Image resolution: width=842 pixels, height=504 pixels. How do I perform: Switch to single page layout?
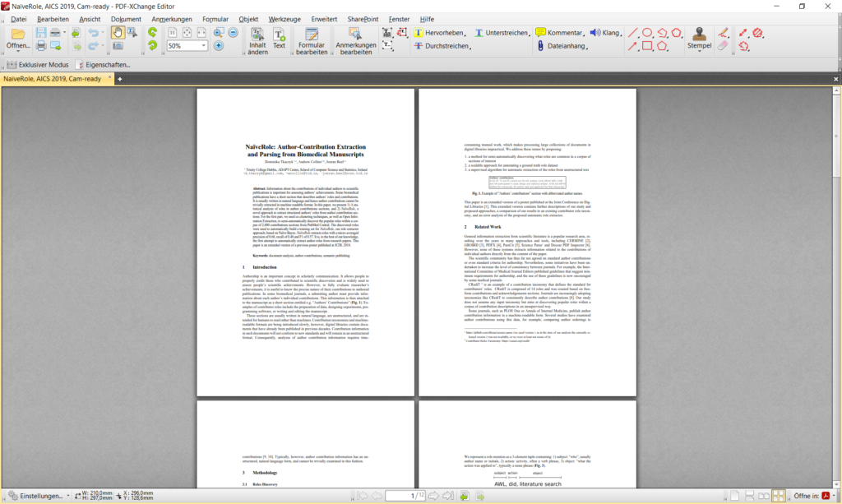click(x=735, y=496)
